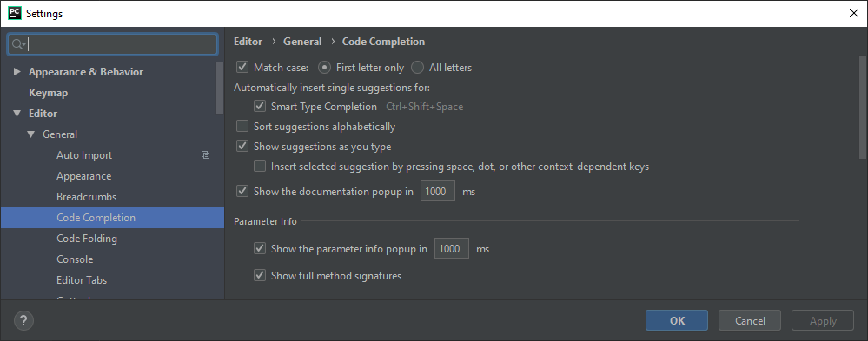Close the Settings dialog window

[853, 14]
